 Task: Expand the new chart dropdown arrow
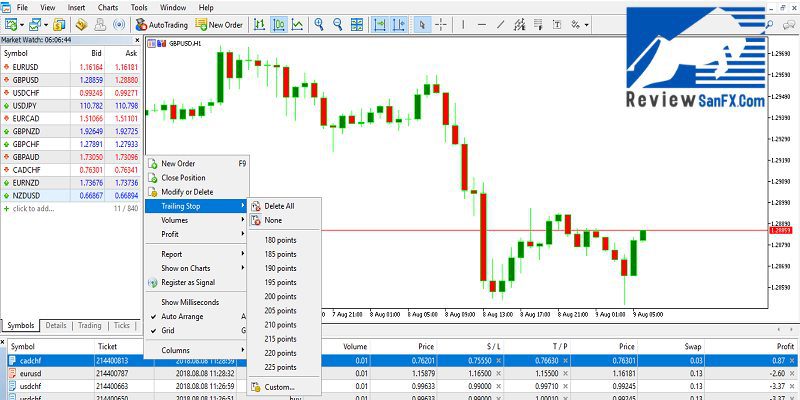(x=22, y=24)
